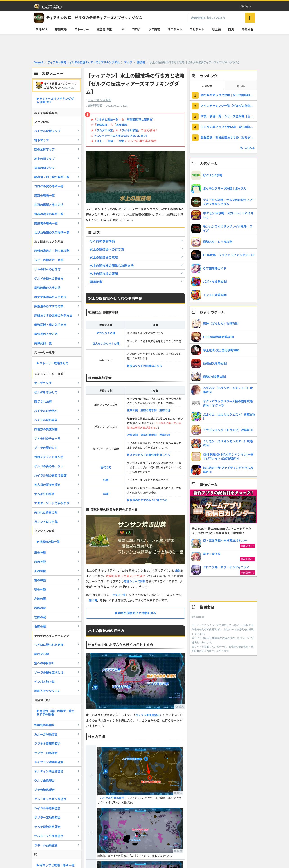Expand 水上の闘技場の報酬 contents entry

(135, 274)
